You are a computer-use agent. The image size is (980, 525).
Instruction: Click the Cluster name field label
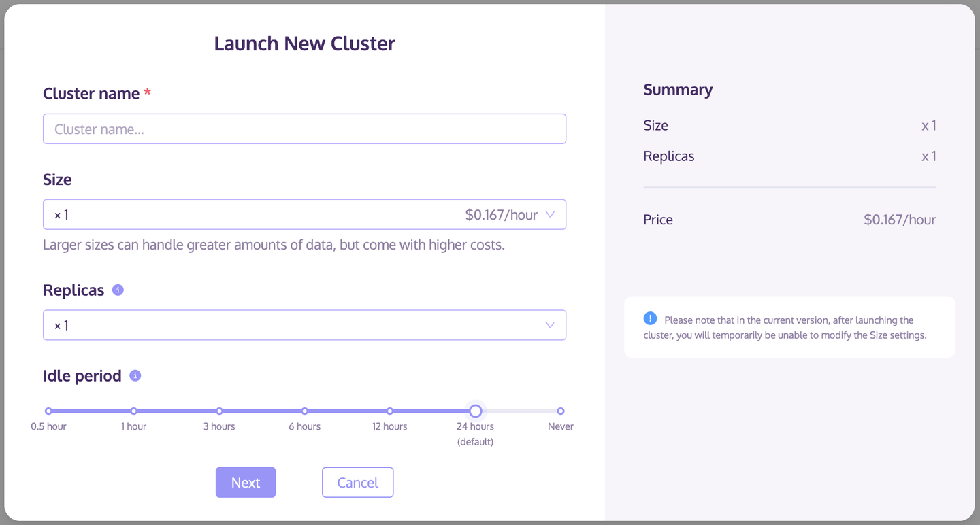(x=91, y=93)
